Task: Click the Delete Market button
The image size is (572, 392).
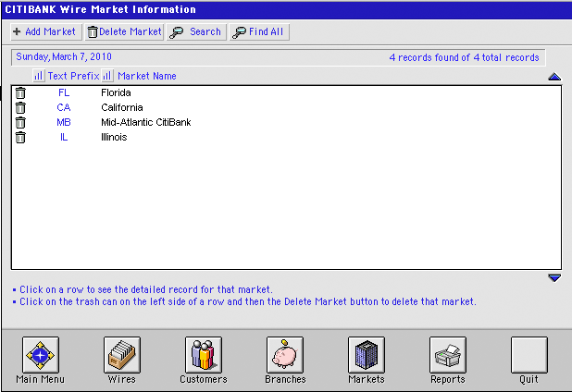Action: coord(124,31)
